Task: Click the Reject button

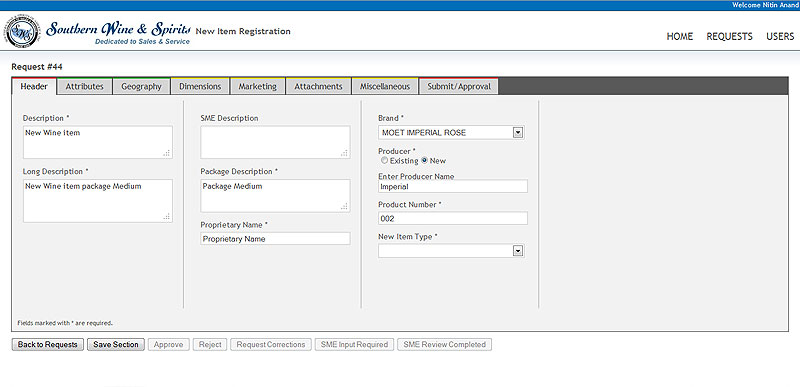Action: [210, 345]
